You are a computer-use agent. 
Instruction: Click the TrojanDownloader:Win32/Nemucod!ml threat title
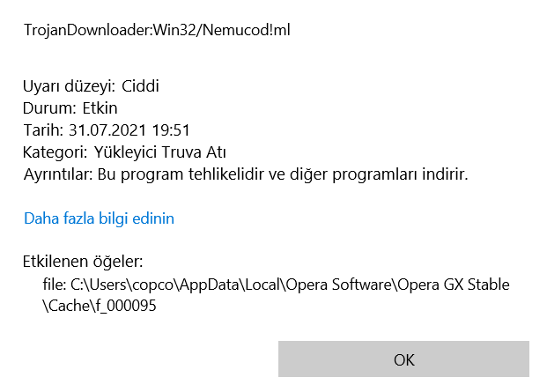(x=157, y=31)
